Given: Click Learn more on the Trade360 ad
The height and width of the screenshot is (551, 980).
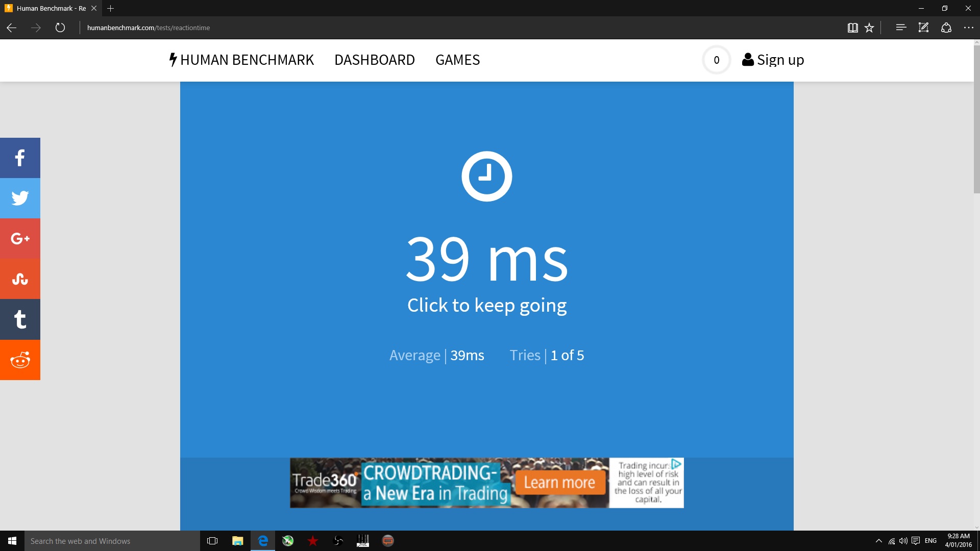Looking at the screenshot, I should tap(559, 483).
